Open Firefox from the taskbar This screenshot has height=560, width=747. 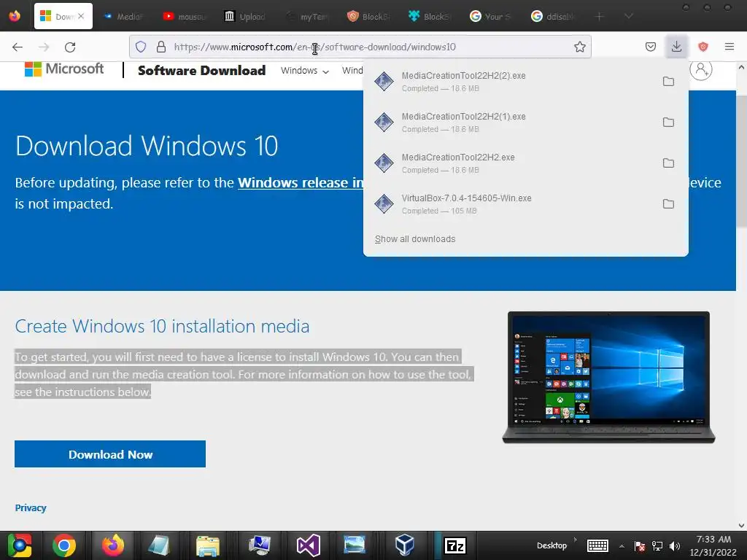tap(113, 545)
